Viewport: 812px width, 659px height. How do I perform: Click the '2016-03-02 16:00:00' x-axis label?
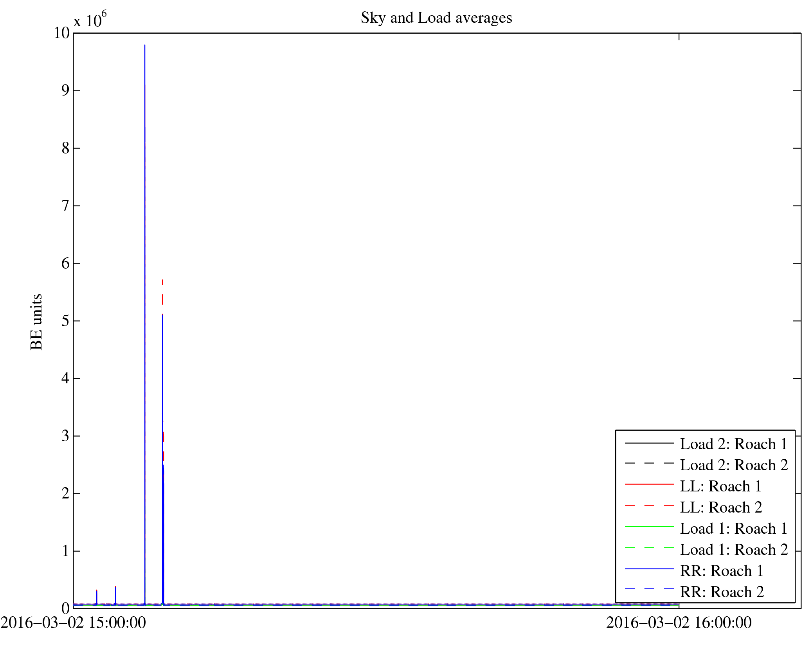click(x=679, y=623)
